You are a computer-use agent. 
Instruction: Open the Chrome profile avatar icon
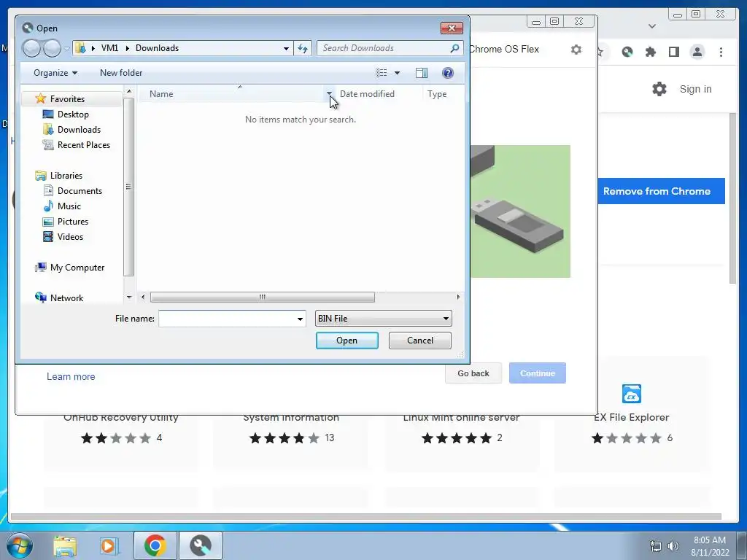[x=697, y=52]
